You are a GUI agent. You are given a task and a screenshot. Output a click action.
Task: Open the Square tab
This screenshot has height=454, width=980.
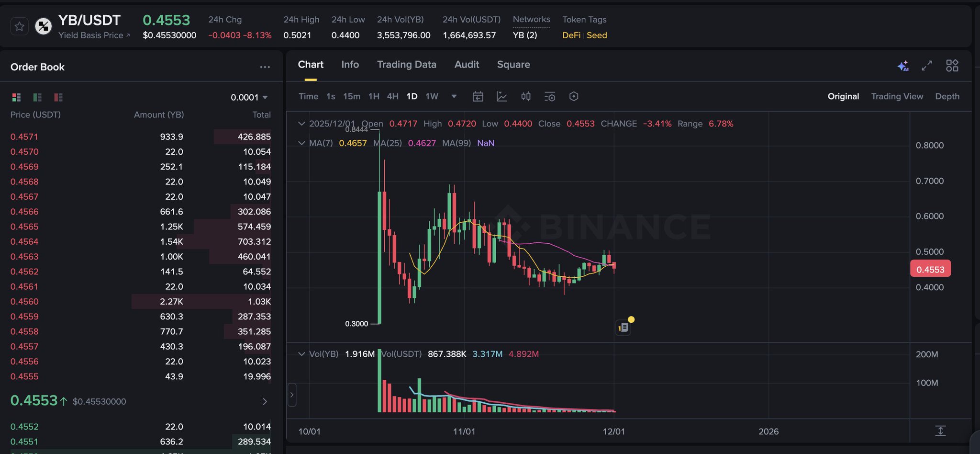[x=513, y=65]
